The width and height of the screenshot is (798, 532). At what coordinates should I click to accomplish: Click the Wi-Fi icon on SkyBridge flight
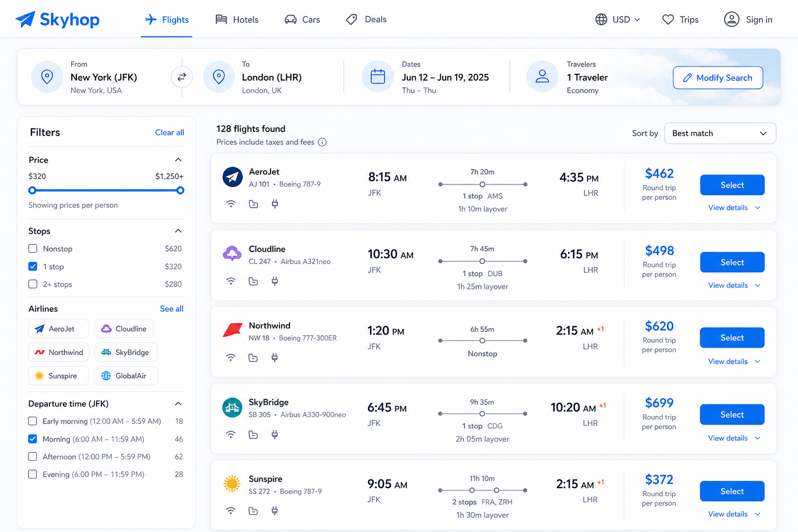[231, 434]
